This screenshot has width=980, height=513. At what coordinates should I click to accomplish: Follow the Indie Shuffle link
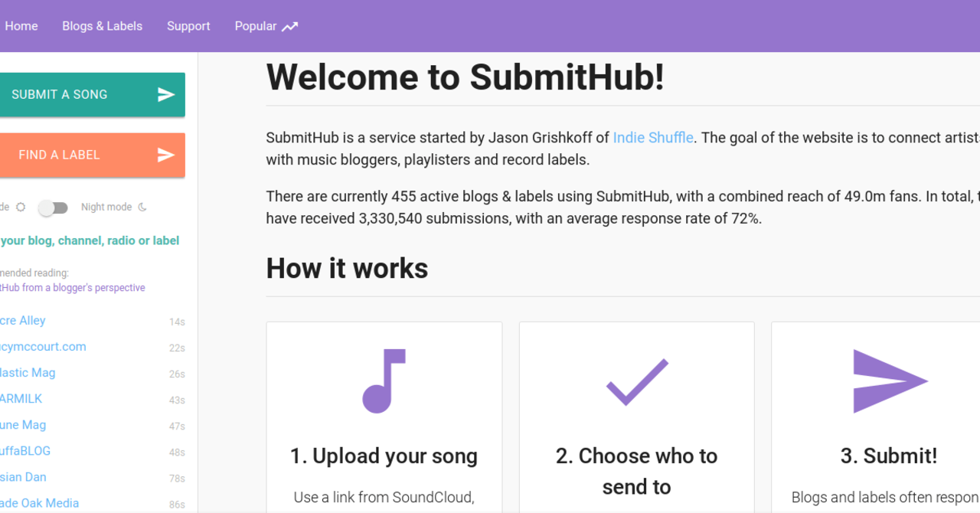[x=653, y=138]
